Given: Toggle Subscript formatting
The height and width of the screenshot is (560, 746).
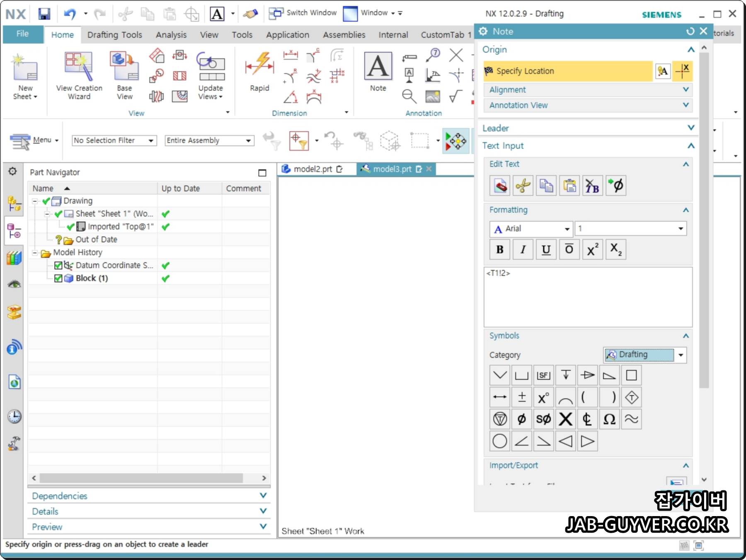Looking at the screenshot, I should pos(615,249).
